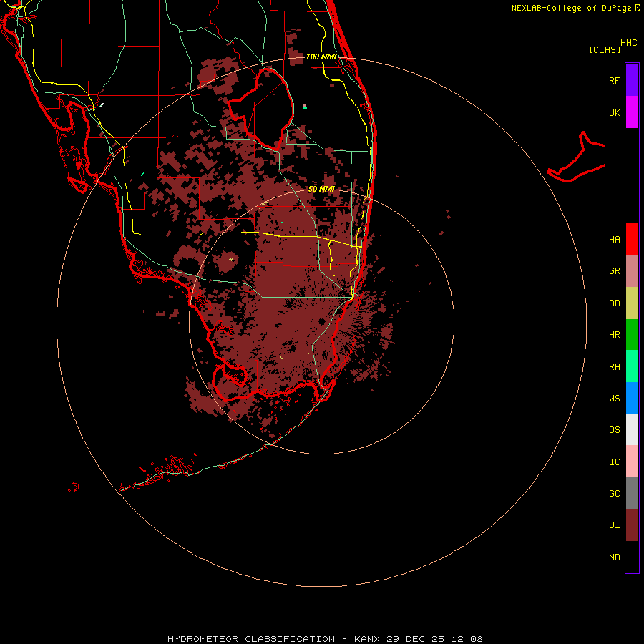644x644 pixels.
Task: Click the Bahamas island outline east of Florida
Action: [x=577, y=158]
